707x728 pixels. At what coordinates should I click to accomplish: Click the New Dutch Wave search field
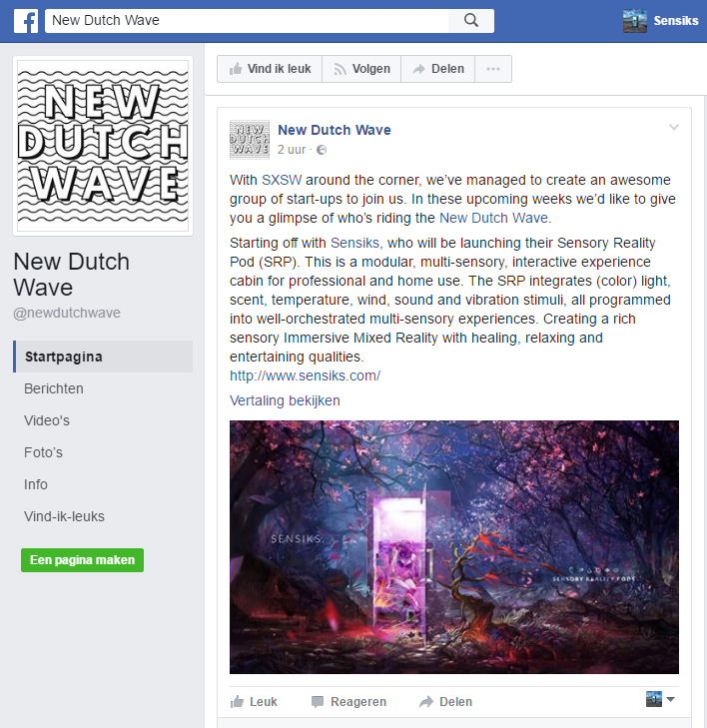click(x=247, y=20)
